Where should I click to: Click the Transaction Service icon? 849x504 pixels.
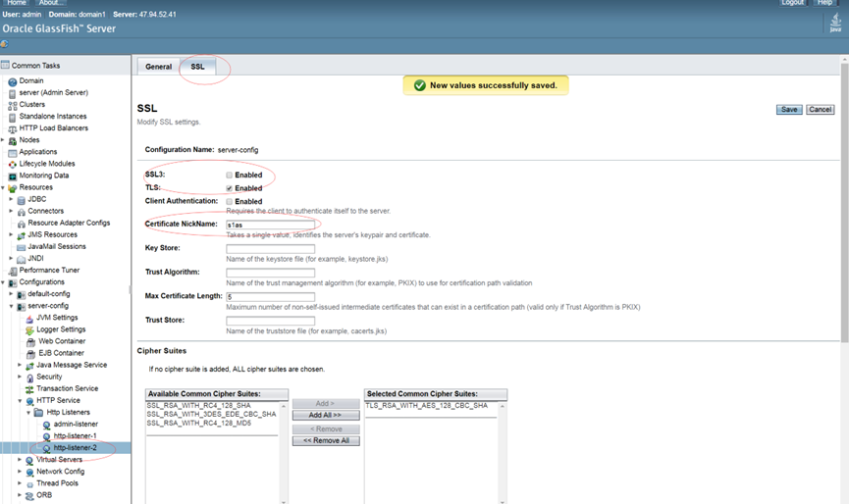(29, 389)
